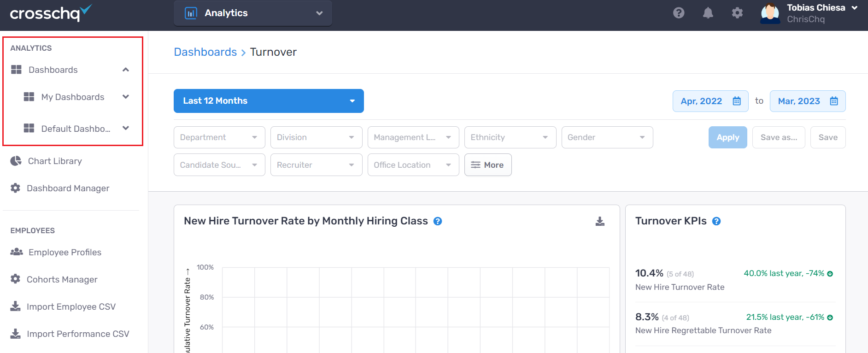Viewport: 868px width, 353px height.
Task: Click the Dashboards breadcrumb link
Action: 205,52
